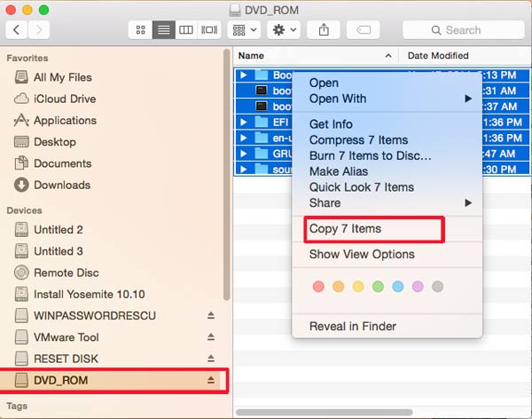Switch to list view
The image size is (532, 419).
(x=163, y=30)
